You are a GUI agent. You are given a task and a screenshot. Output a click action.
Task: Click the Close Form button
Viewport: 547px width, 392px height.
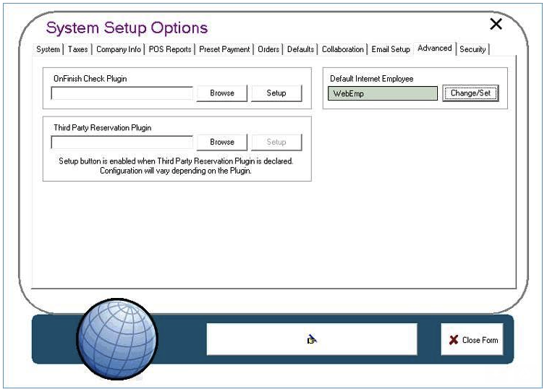coord(472,340)
